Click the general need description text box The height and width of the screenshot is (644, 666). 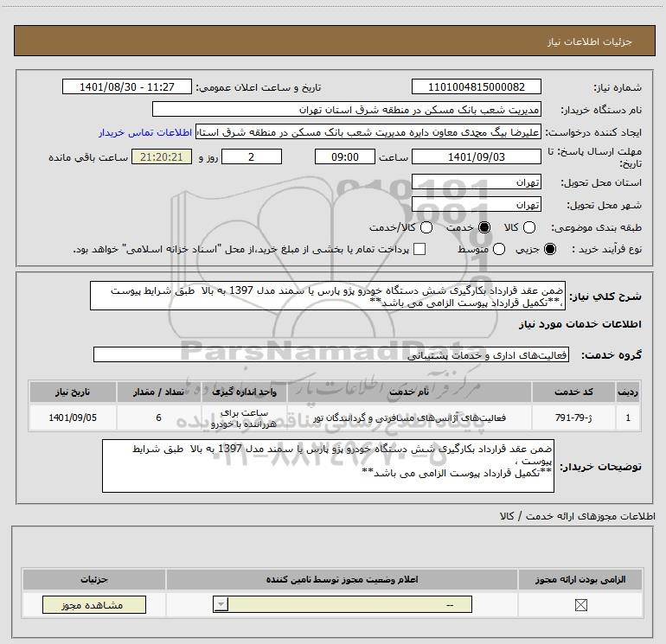328,296
